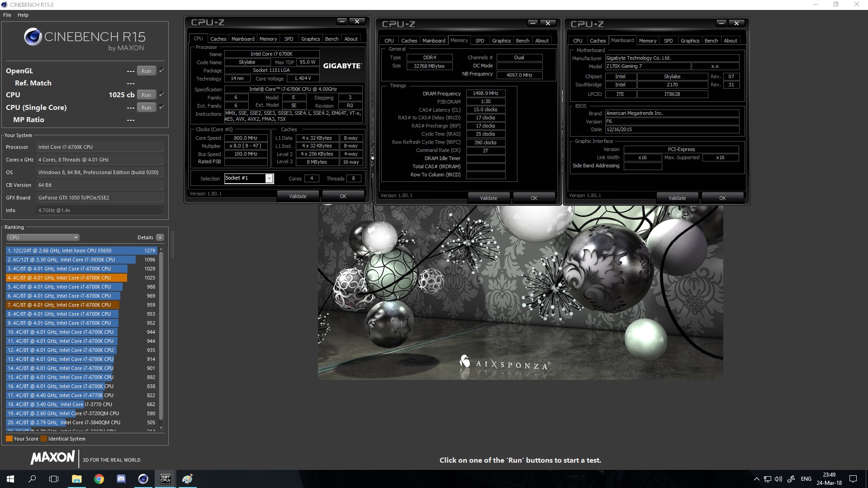Click the Info field 4.7GHz @1.4v
Screen dimensions: 868x488
coord(100,210)
